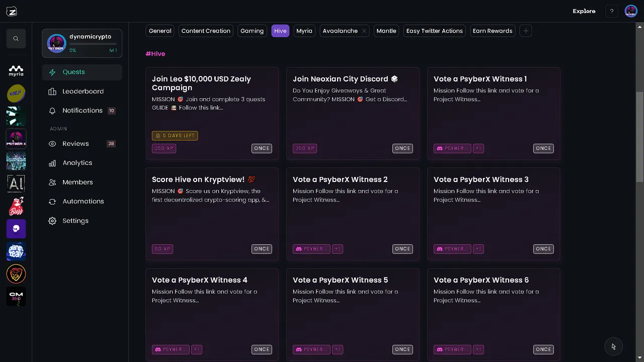Open Vote a PsyberX Witness 1 quest
The image size is (644, 362).
[x=494, y=113]
